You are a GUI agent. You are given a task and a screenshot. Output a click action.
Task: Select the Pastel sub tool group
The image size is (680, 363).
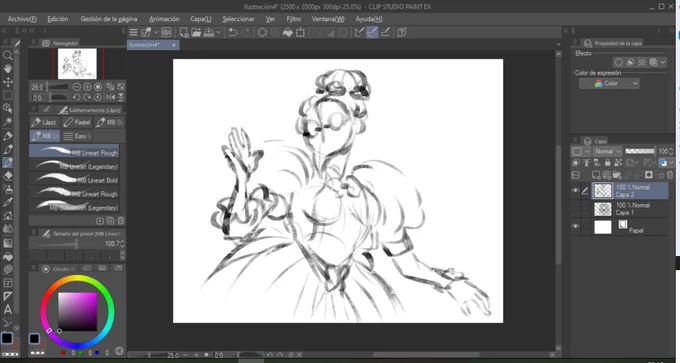(x=77, y=122)
